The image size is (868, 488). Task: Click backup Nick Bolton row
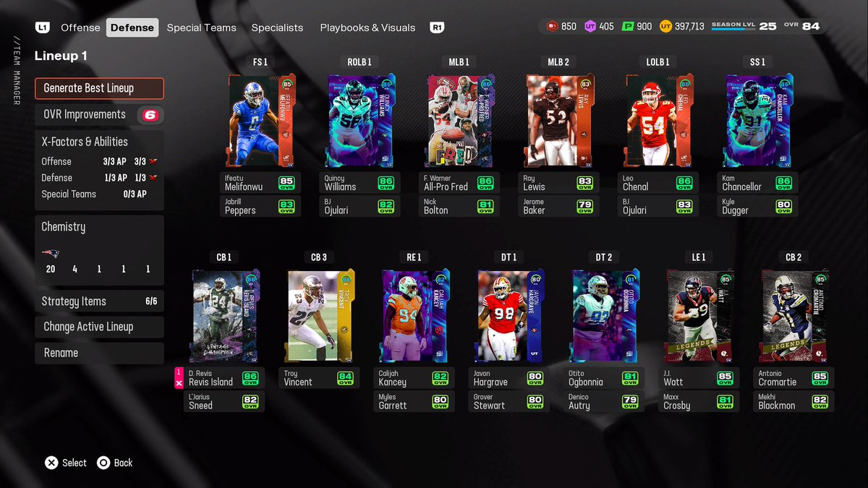(x=459, y=206)
